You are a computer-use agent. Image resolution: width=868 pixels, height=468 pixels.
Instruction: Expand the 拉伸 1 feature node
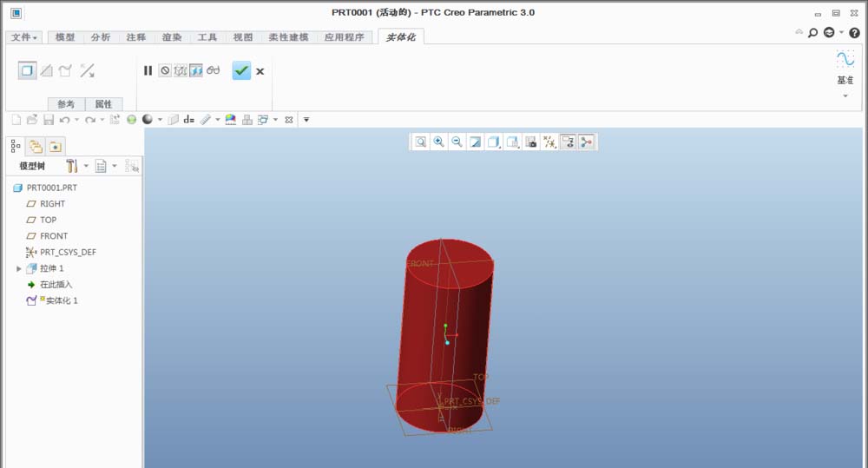tap(19, 268)
